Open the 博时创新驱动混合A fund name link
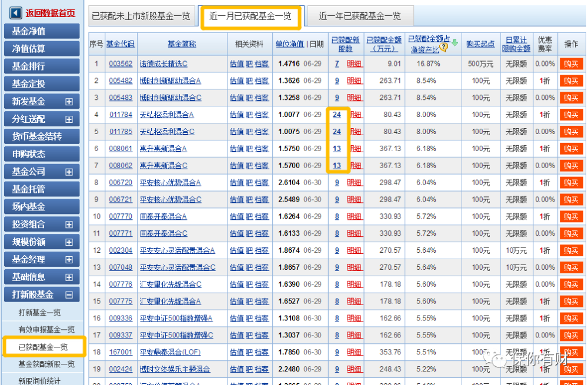The image size is (588, 385). (171, 81)
